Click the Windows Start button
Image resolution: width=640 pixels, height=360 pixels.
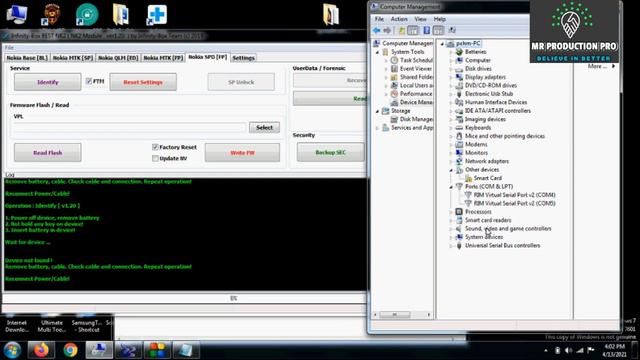coord(12,350)
